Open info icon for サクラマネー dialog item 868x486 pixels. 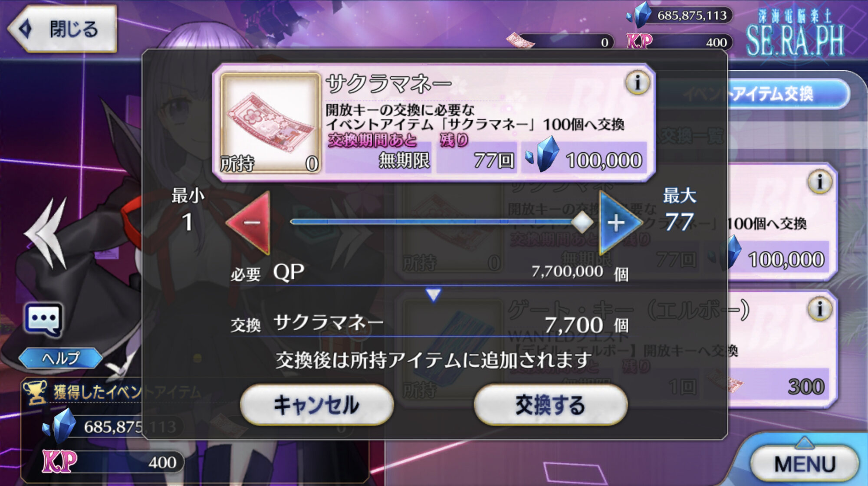[x=637, y=82]
